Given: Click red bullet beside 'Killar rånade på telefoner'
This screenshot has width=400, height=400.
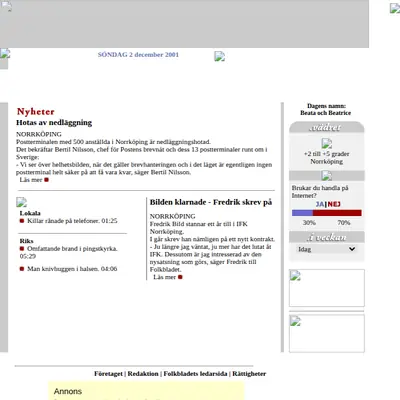Looking at the screenshot, I should point(22,221).
